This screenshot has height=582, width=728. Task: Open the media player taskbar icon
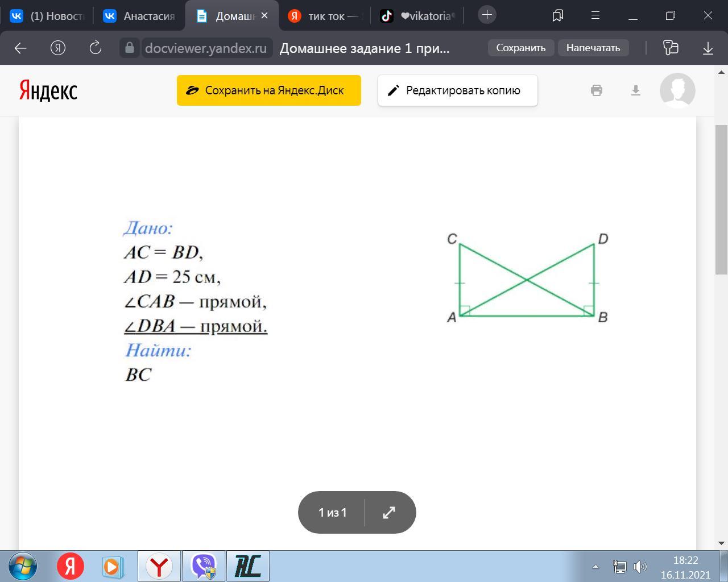pyautogui.click(x=113, y=567)
